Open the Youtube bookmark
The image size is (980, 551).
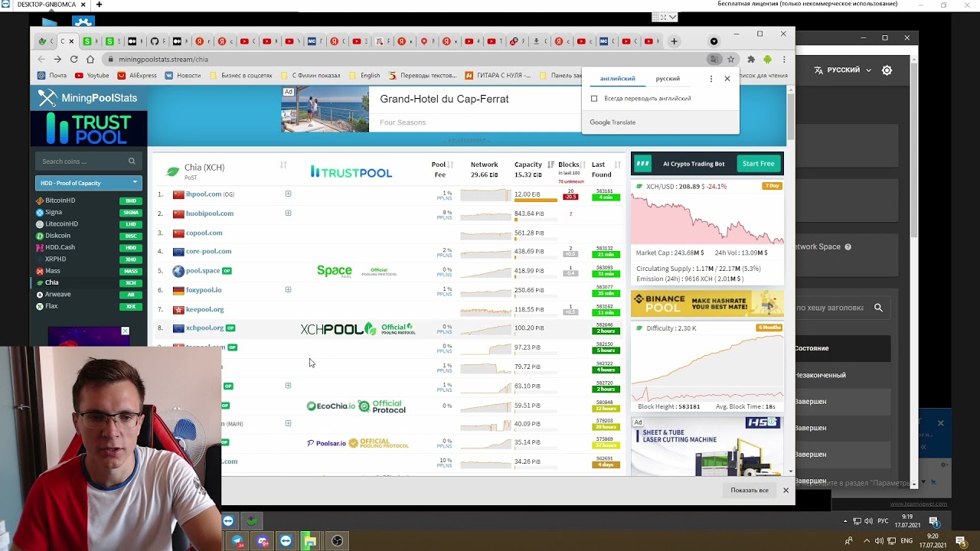(92, 76)
